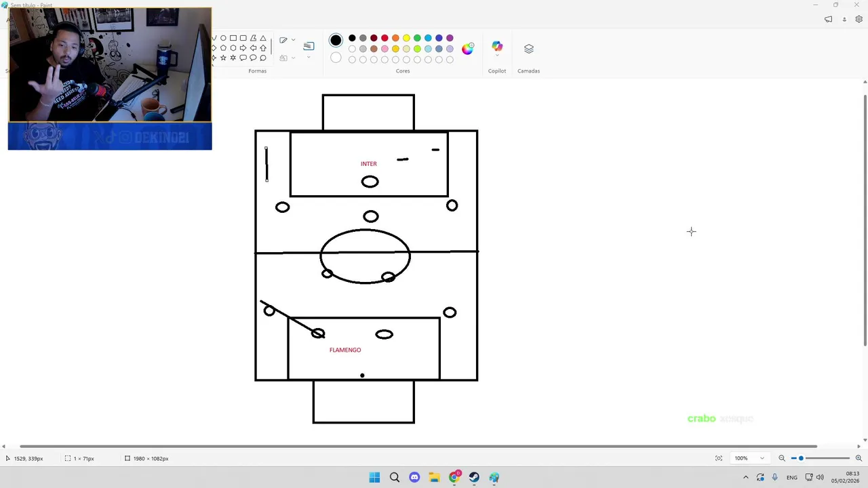Open the volume tray icon
Screen dimensions: 868x488
tap(821, 477)
